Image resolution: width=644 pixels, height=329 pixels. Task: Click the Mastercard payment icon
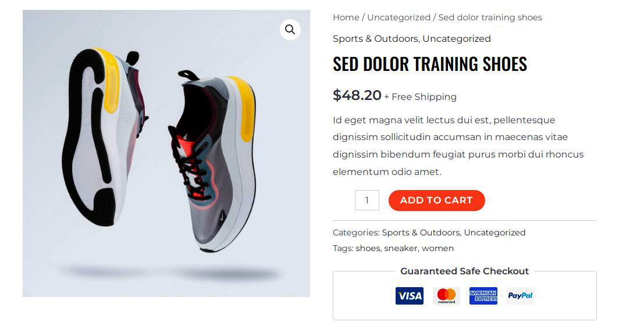446,296
